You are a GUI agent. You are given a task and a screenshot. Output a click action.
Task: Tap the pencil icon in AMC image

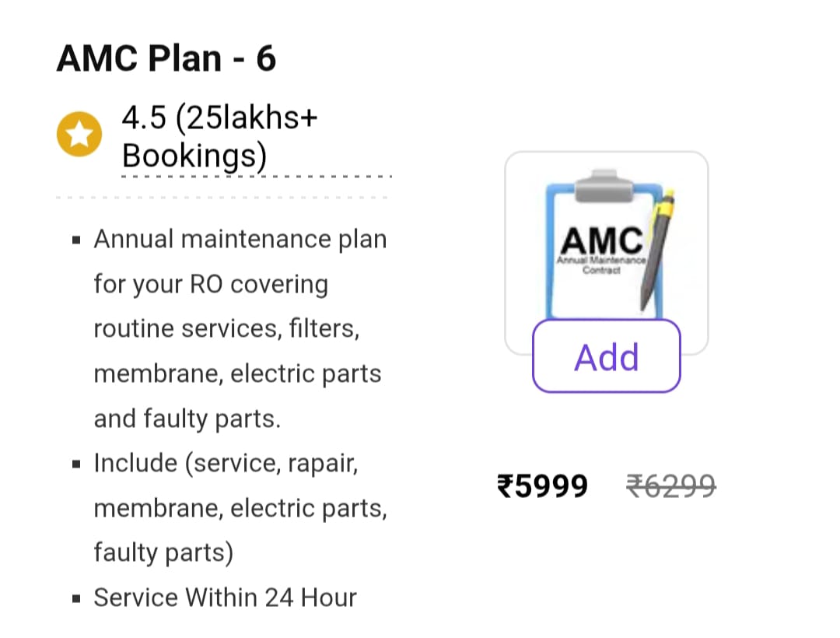pyautogui.click(x=656, y=249)
